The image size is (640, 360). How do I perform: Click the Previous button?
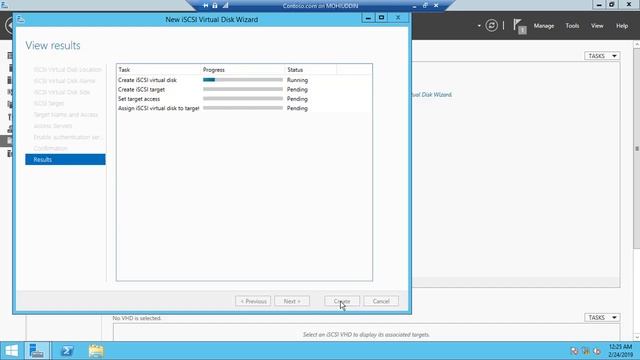[253, 301]
